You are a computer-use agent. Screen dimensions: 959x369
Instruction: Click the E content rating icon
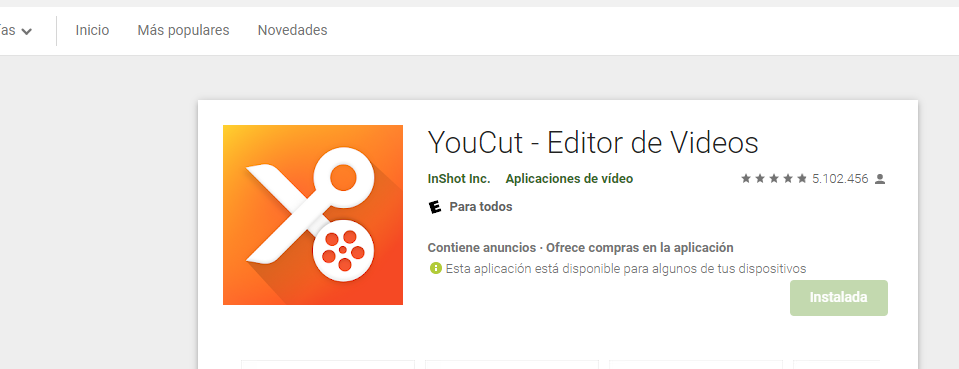point(435,207)
